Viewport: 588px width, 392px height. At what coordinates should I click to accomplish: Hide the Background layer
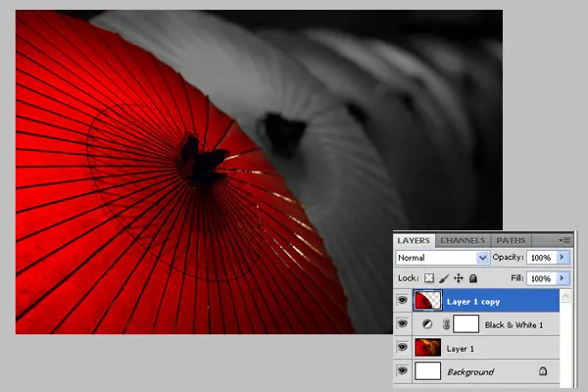[403, 371]
